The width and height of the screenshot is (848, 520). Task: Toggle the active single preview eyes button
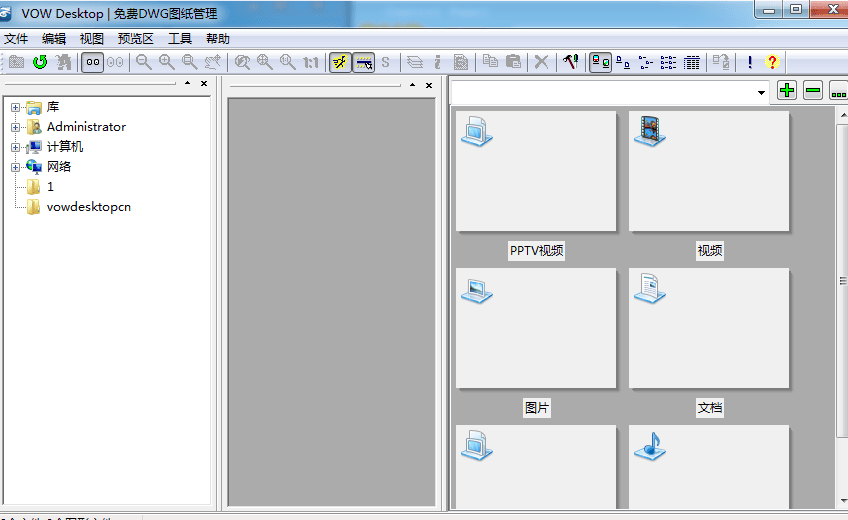tap(92, 62)
